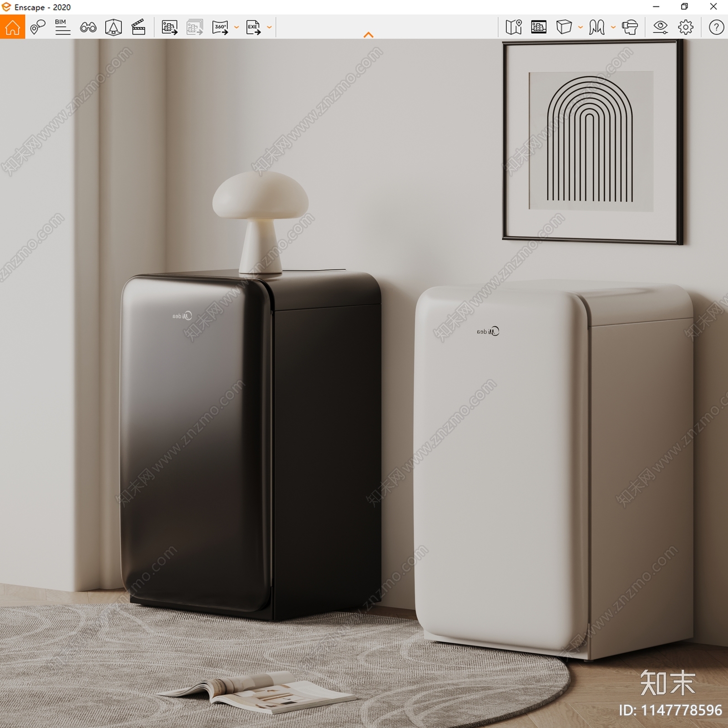The image size is (728, 728).
Task: Restore down the Enscape window
Action: tap(684, 7)
